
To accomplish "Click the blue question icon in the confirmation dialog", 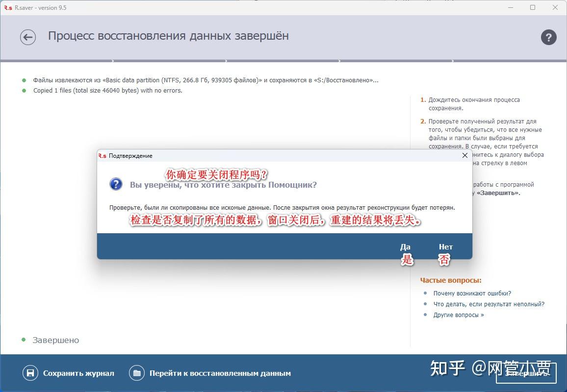I will point(116,184).
